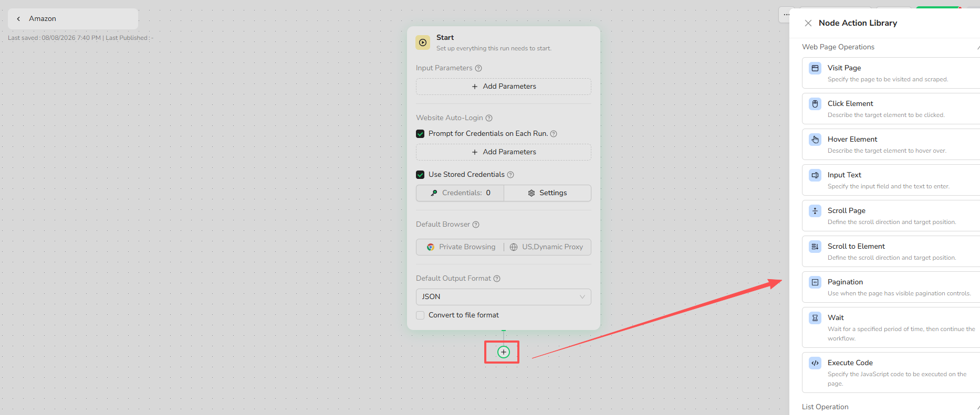980x415 pixels.
Task: Click the Default Output Format help icon
Action: click(x=497, y=279)
